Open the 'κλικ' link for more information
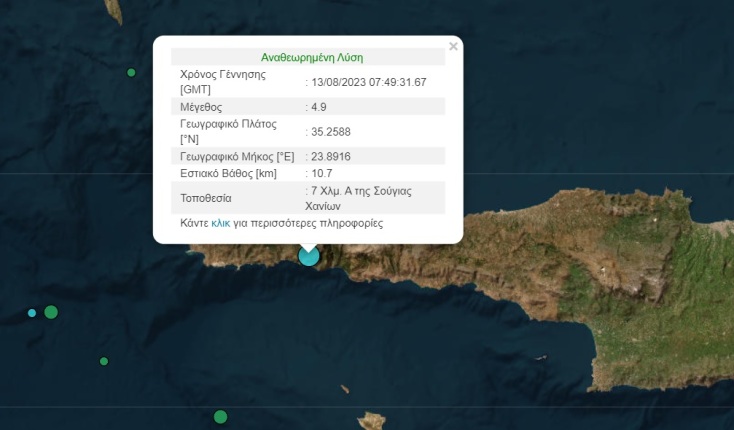The image size is (734, 430). click(220, 223)
